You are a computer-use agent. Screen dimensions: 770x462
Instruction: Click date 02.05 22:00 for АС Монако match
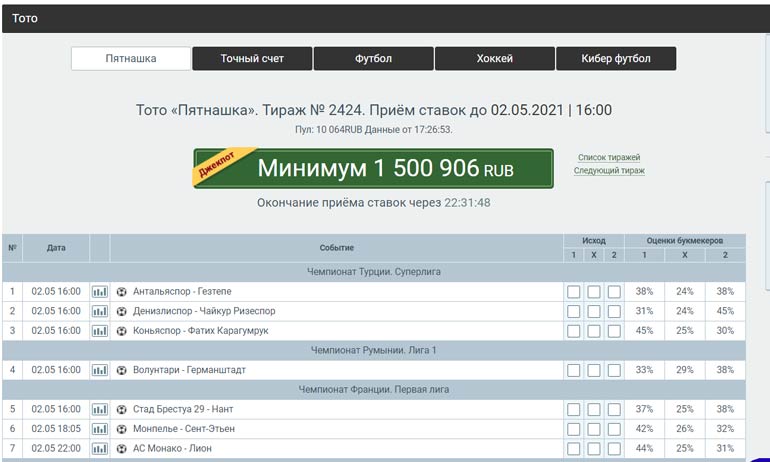click(x=56, y=449)
